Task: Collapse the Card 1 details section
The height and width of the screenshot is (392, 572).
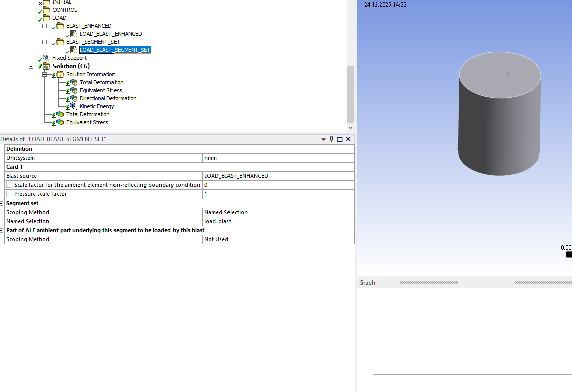Action: click(2, 167)
